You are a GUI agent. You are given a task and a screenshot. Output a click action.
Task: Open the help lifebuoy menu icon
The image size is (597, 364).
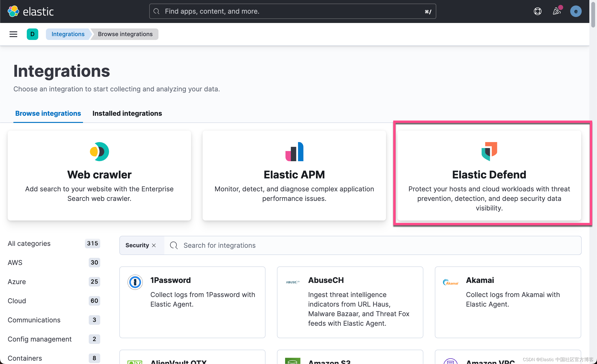click(x=537, y=11)
